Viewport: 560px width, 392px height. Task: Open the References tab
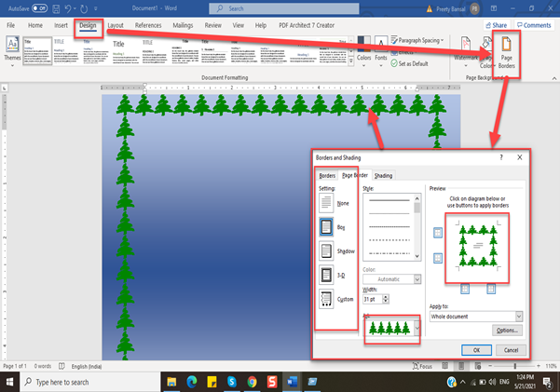point(148,25)
